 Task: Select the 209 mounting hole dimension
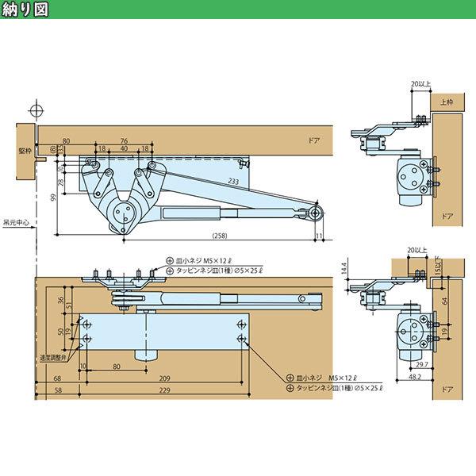(163, 379)
